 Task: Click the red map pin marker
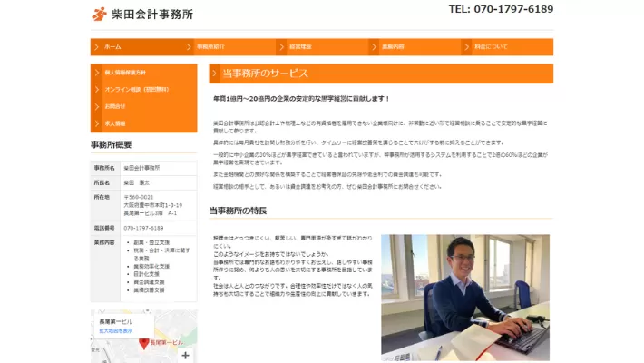143,343
